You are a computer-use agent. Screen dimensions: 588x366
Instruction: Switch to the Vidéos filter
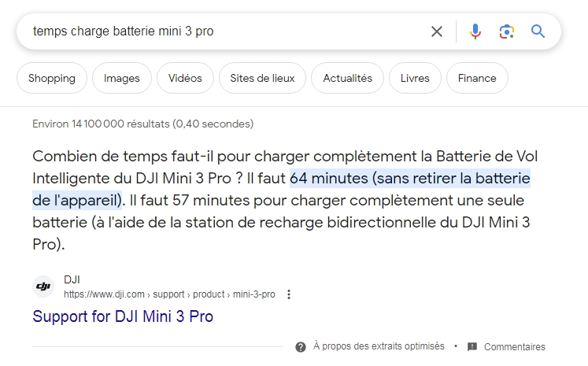185,78
